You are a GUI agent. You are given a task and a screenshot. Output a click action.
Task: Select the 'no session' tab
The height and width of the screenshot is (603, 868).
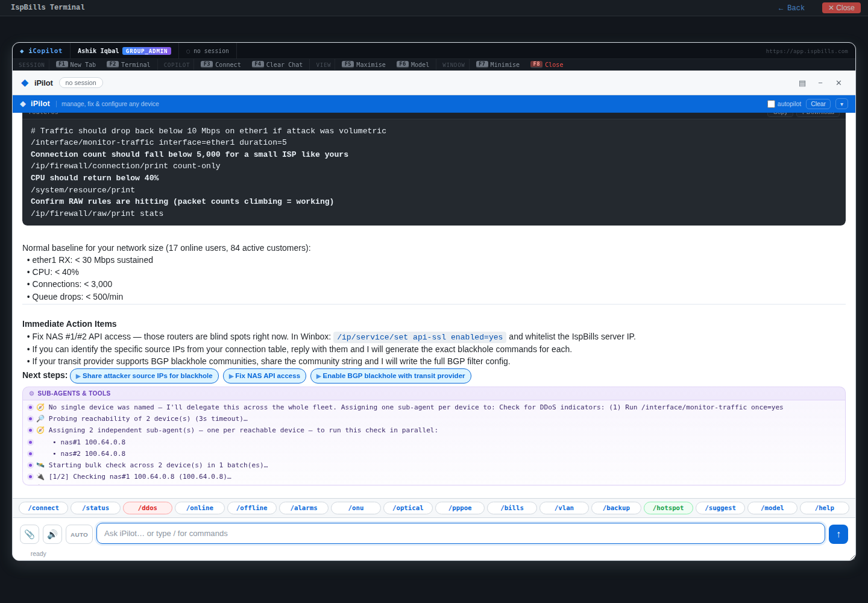coord(208,51)
